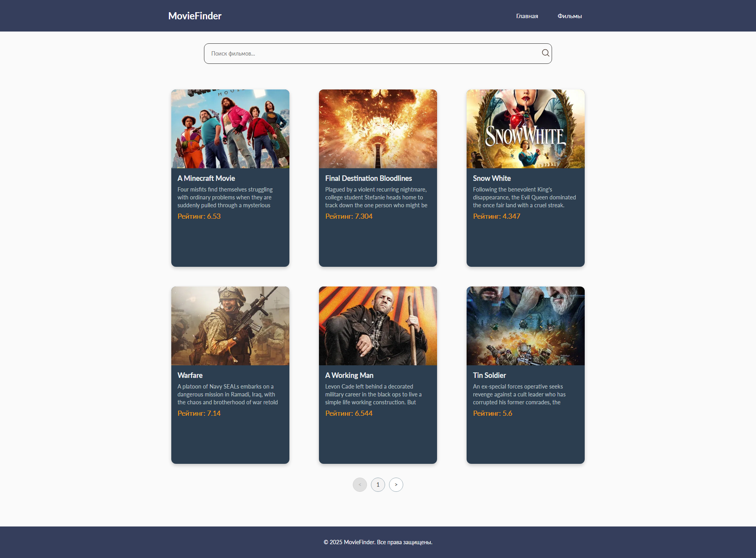Screen dimensions: 756x558
Task: Open the Фильмы menu item
Action: pyautogui.click(x=570, y=16)
